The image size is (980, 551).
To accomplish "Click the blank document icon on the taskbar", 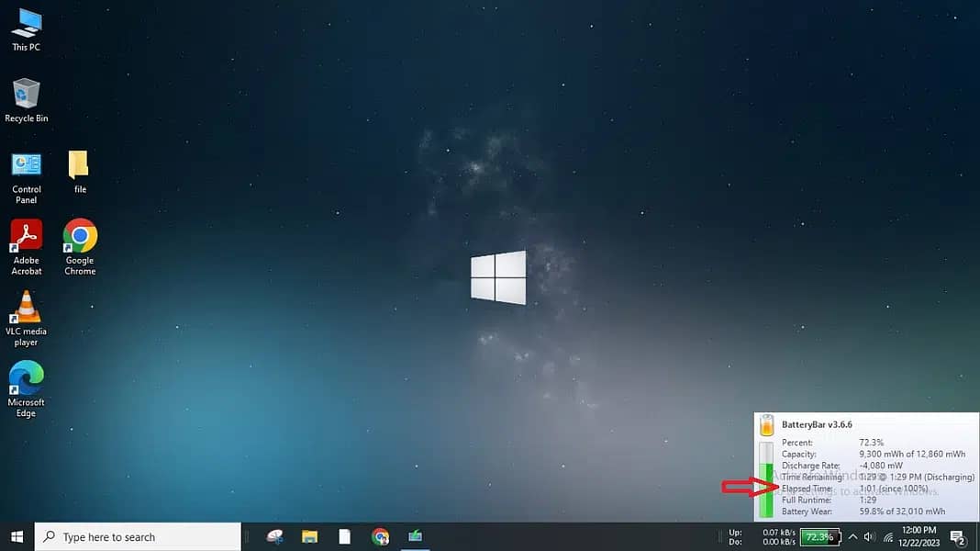I will pyautogui.click(x=345, y=536).
